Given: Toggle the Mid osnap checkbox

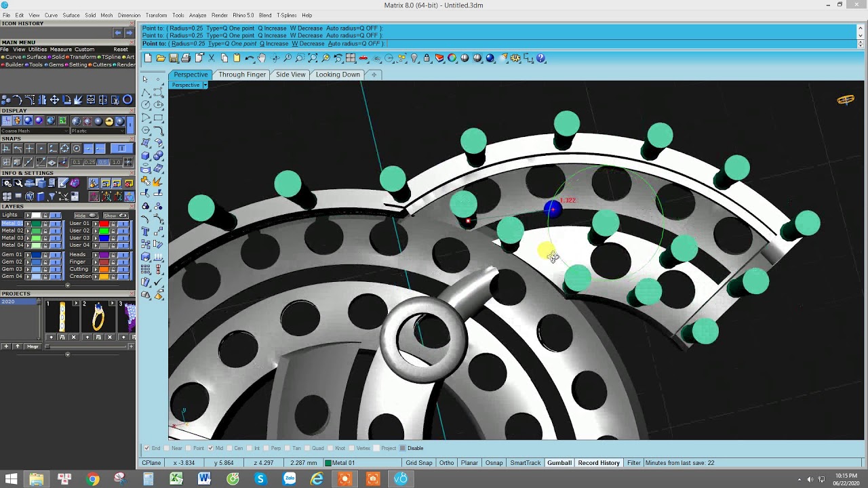Looking at the screenshot, I should pyautogui.click(x=211, y=448).
